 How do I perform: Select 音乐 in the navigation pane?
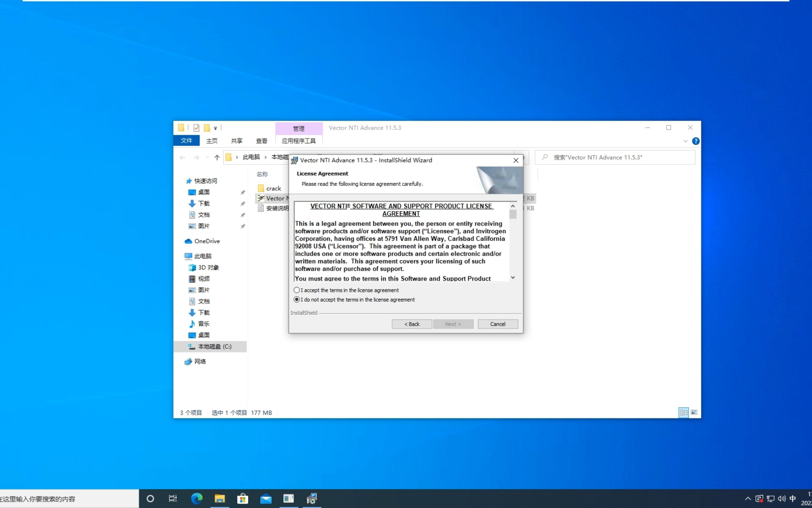(204, 324)
